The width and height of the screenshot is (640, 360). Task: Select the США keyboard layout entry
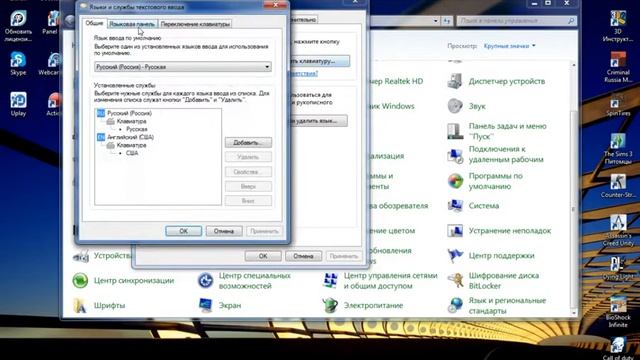tap(132, 153)
